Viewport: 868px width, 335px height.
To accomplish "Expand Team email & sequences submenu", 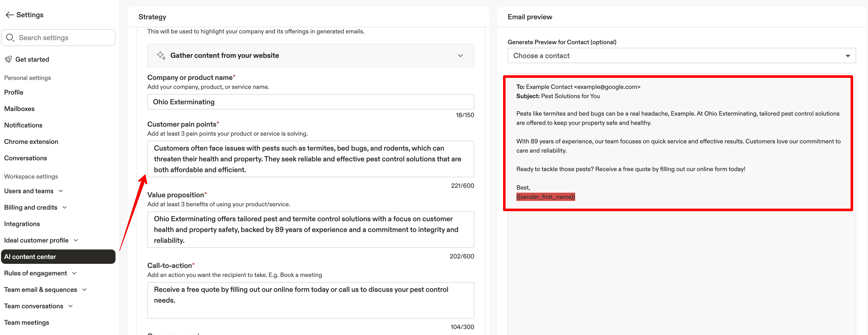I will (x=85, y=290).
